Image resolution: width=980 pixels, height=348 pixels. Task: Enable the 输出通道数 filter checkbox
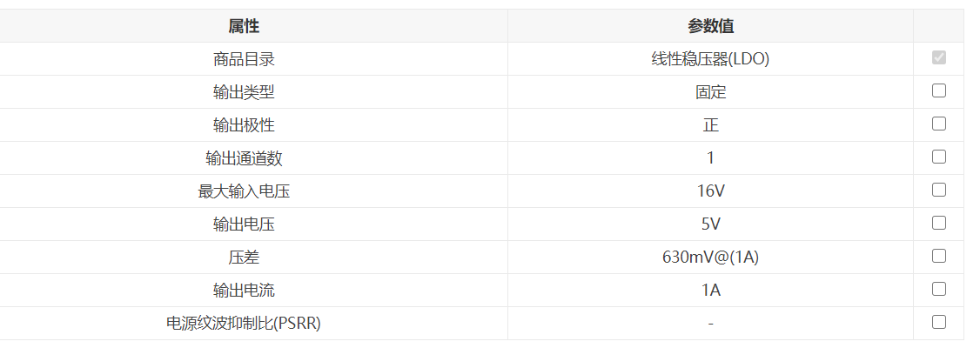(x=938, y=157)
